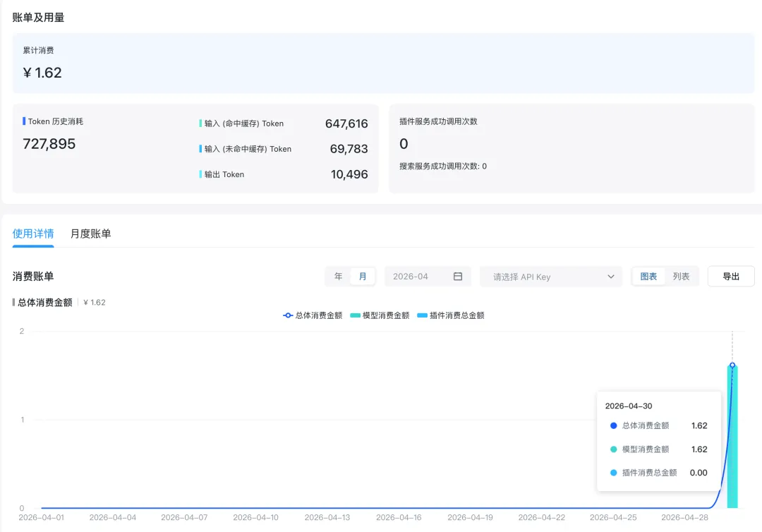762x532 pixels.
Task: Click the calendar icon in date picker
Action: click(458, 277)
